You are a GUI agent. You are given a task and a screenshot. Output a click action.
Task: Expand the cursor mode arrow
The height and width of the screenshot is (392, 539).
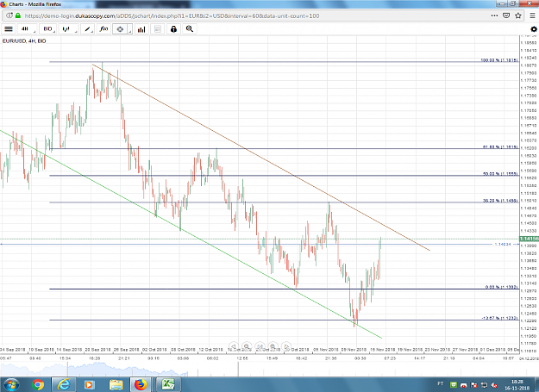click(130, 29)
